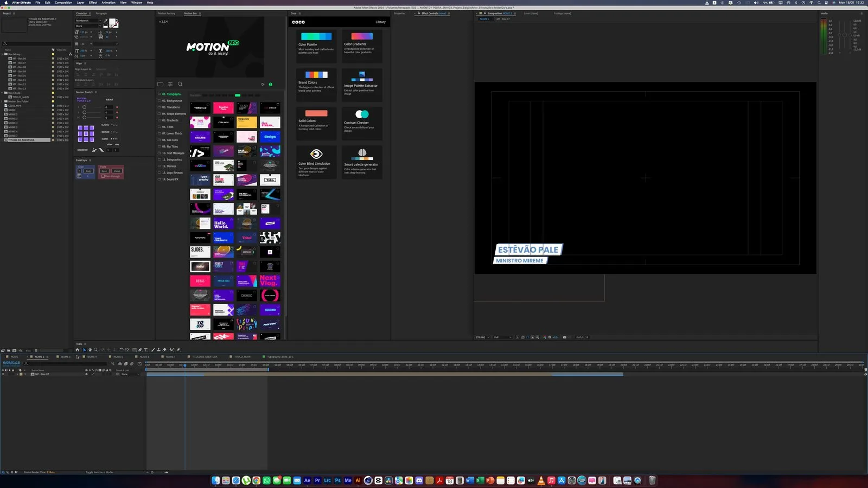Click the Motion Bro sound speaker icon

[263, 84]
